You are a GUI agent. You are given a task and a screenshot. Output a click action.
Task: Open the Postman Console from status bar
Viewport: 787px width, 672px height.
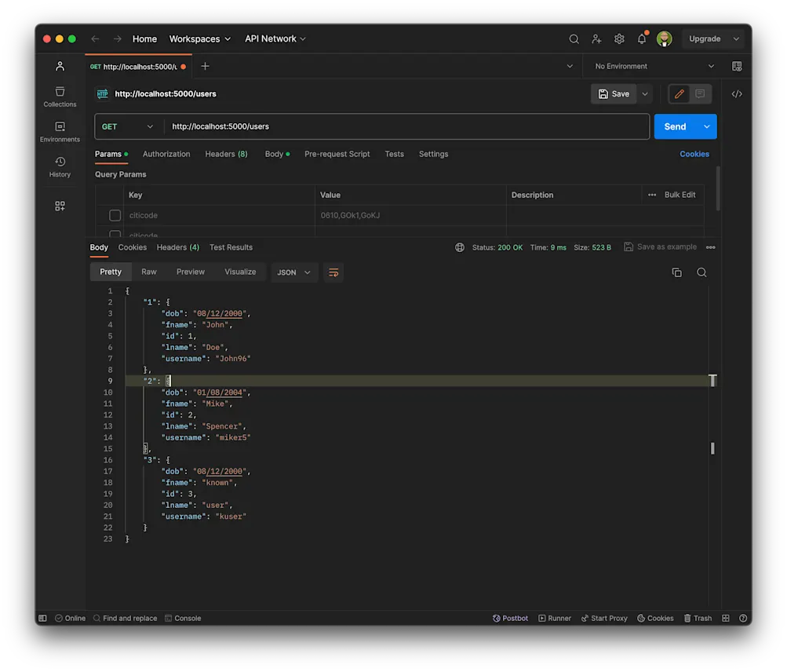183,618
